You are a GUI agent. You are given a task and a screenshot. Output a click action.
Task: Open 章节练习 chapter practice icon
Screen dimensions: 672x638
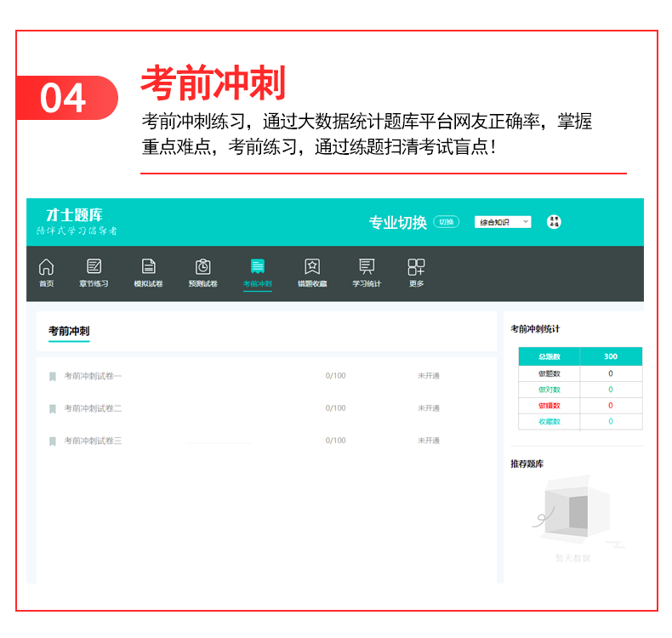coord(94,266)
